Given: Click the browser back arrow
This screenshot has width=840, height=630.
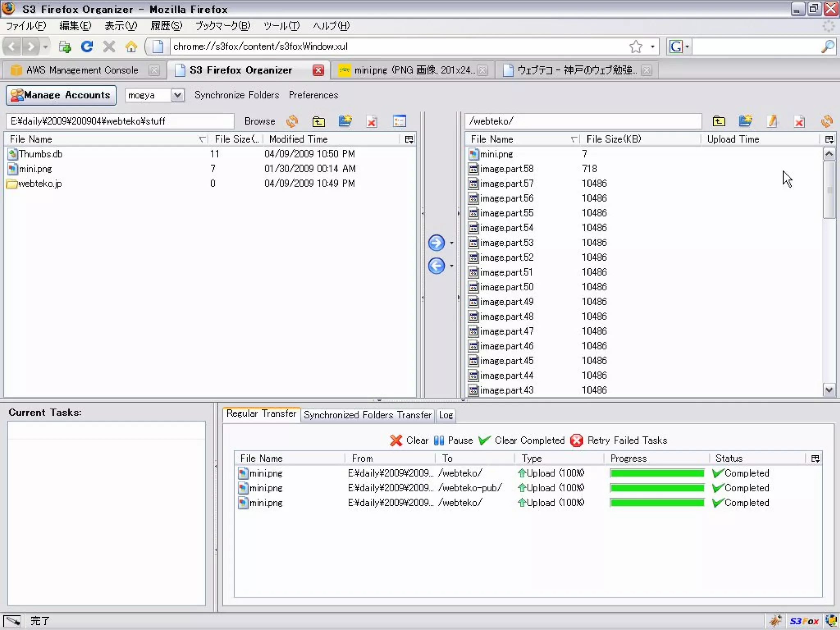Looking at the screenshot, I should coord(12,46).
